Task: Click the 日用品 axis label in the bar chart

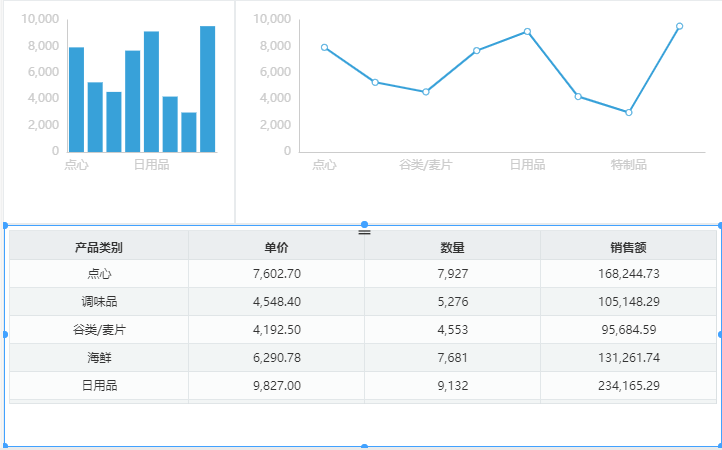Action: (151, 165)
